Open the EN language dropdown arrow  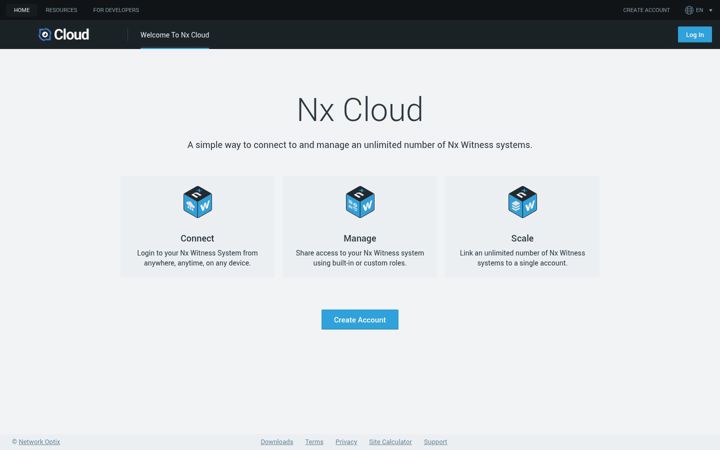pyautogui.click(x=710, y=10)
